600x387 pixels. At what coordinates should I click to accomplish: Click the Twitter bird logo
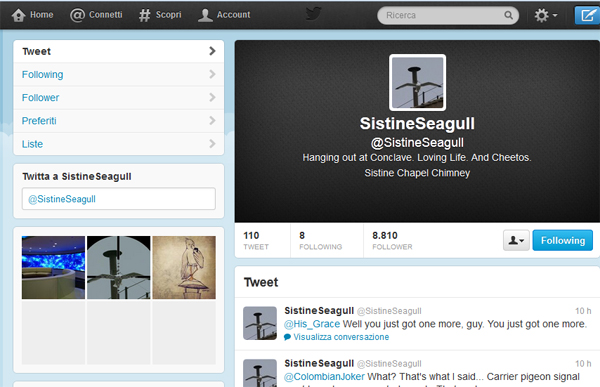coord(313,14)
